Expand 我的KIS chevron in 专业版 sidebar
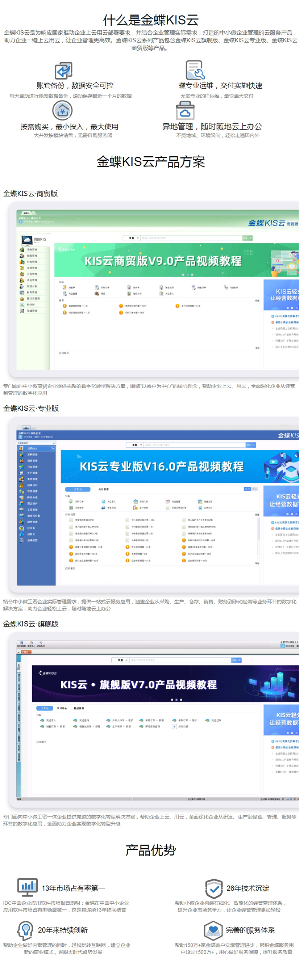The height and width of the screenshot is (980, 308). tap(53, 448)
